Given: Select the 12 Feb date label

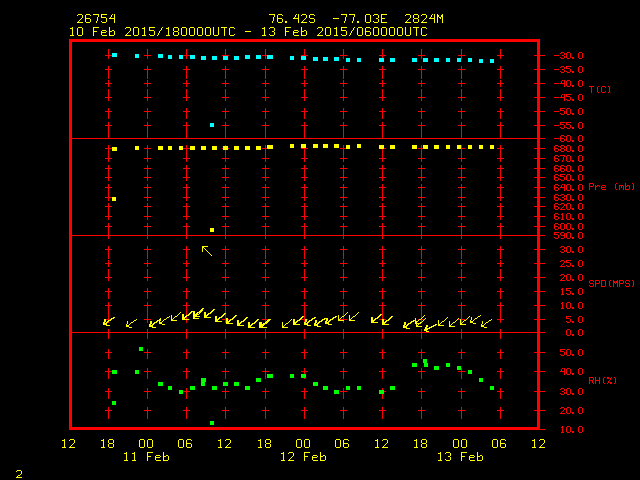Looking at the screenshot, I should click(x=303, y=456).
